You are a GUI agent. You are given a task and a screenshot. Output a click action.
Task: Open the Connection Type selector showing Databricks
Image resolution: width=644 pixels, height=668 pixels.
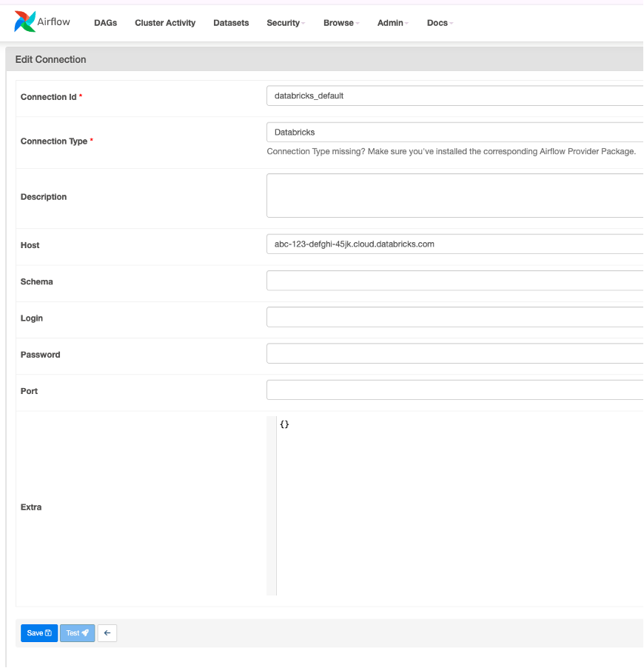(x=455, y=132)
